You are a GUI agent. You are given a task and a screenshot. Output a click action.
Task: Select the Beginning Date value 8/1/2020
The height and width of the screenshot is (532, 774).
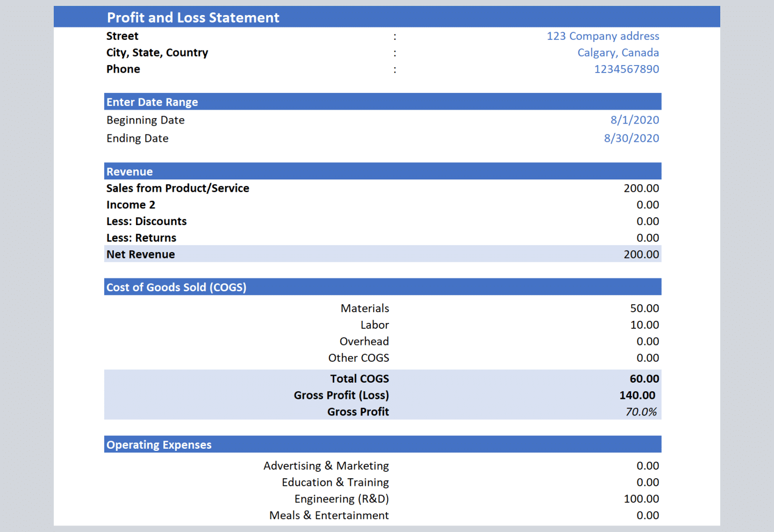[634, 120]
